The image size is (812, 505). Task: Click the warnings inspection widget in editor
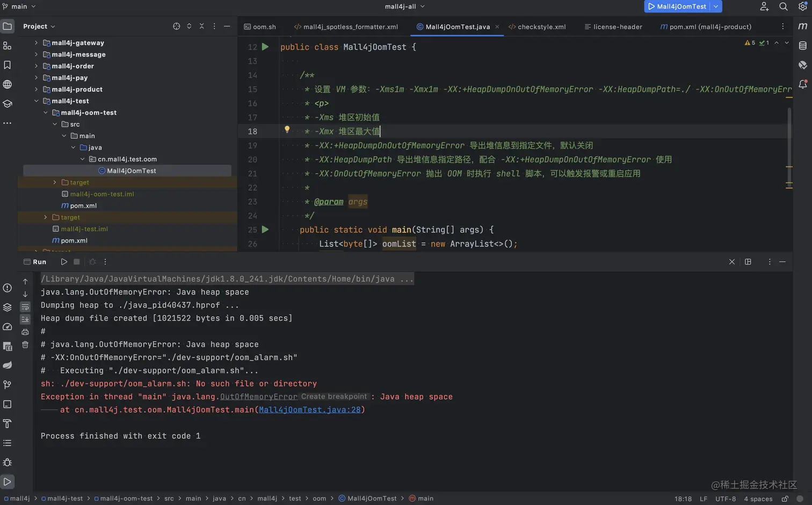[757, 43]
